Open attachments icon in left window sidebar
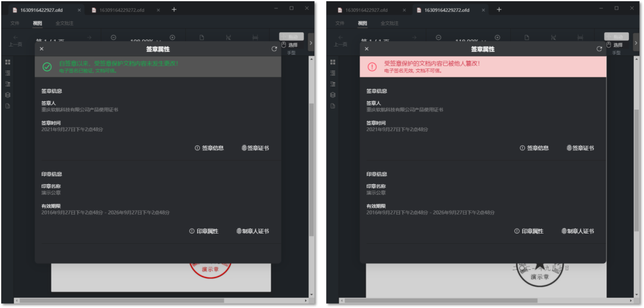The image size is (644, 308). click(7, 106)
